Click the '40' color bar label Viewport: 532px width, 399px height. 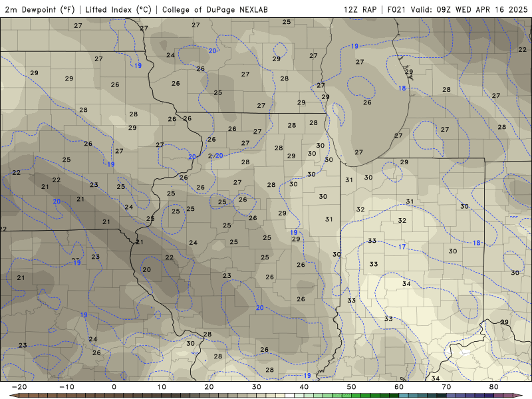tap(304, 387)
